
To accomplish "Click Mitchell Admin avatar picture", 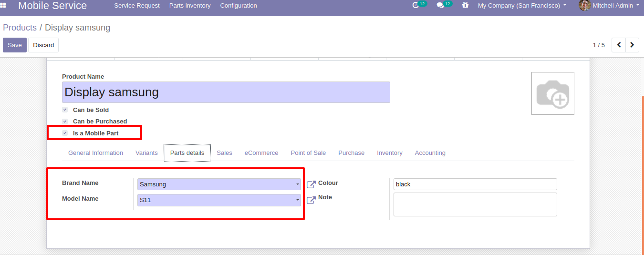I will pyautogui.click(x=584, y=5).
